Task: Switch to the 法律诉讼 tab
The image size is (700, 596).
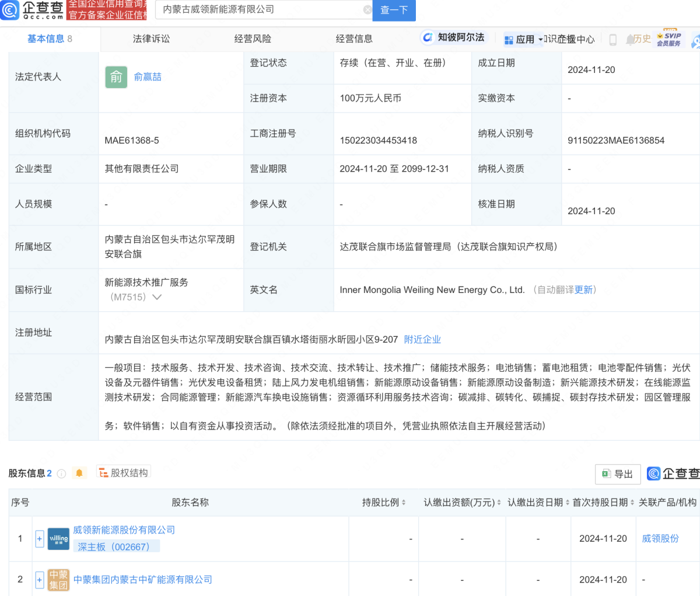Action: [x=152, y=39]
